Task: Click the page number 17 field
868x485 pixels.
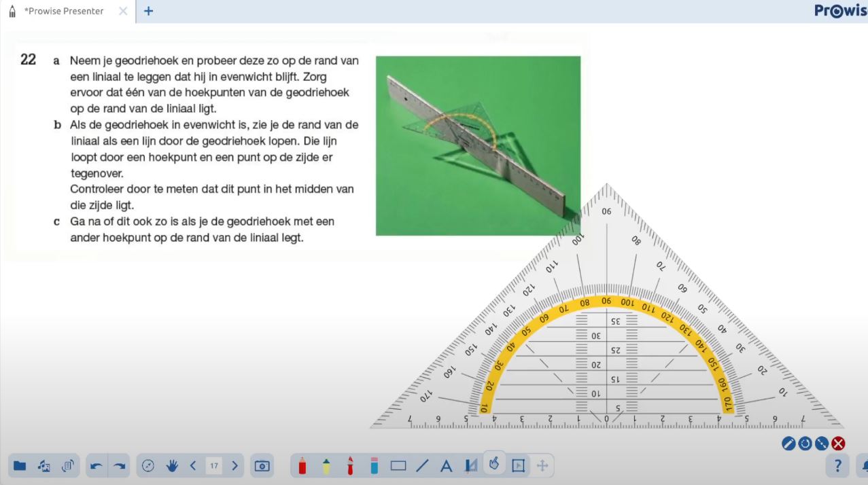Action: point(214,466)
